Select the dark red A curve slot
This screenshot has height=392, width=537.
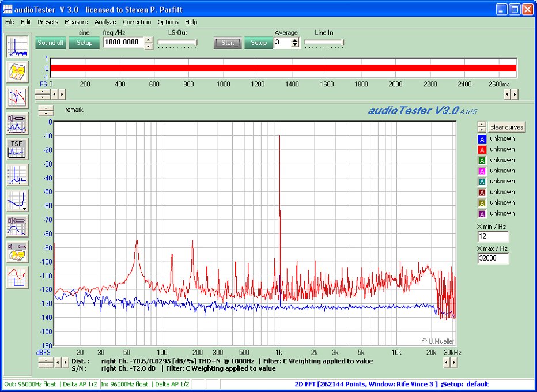pos(482,192)
